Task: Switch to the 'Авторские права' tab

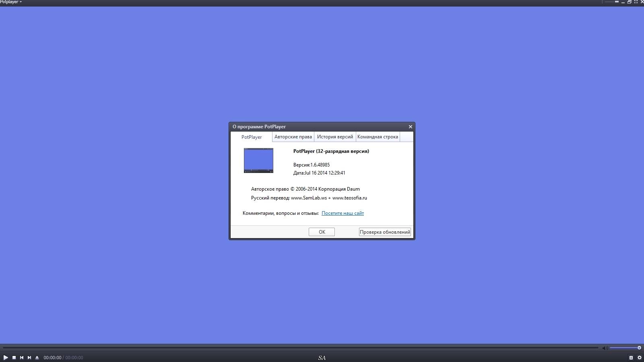Action: (293, 137)
